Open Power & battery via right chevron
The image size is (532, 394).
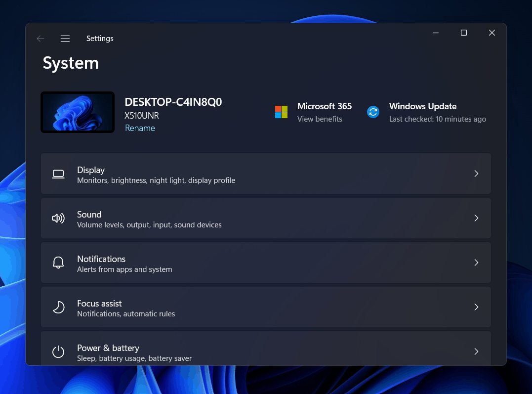tap(476, 351)
